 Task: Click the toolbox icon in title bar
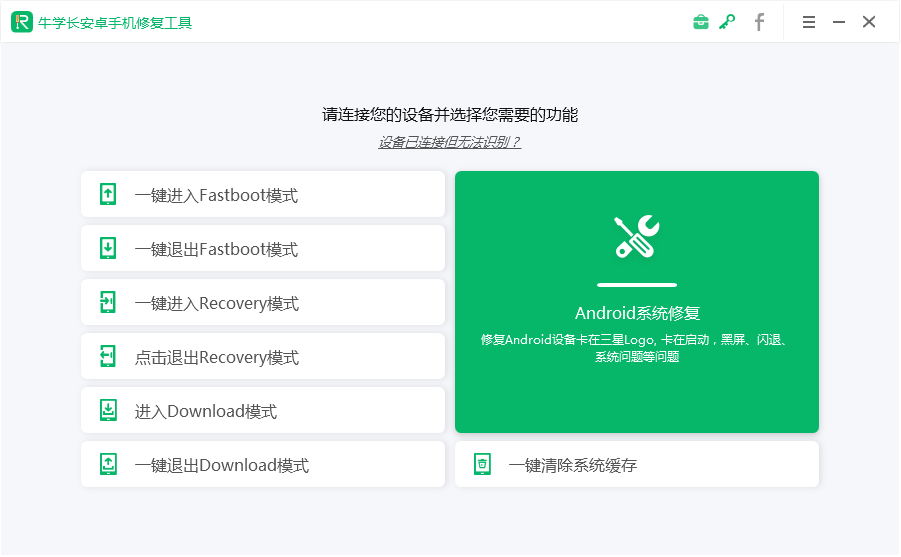(700, 22)
